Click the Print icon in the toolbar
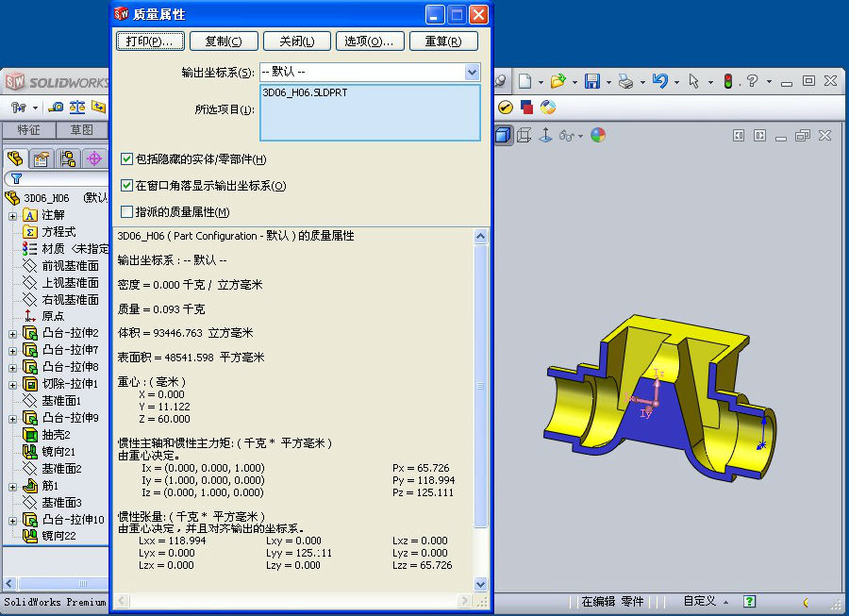Screen dimensions: 849x616 pyautogui.click(x=625, y=82)
